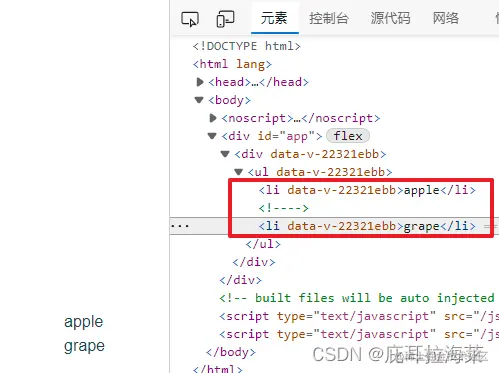Open the 控制台 tab

329,18
